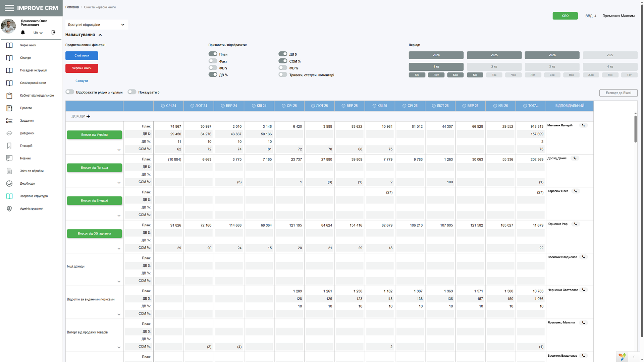Open Доступні підрозділи dropdown

point(96,24)
